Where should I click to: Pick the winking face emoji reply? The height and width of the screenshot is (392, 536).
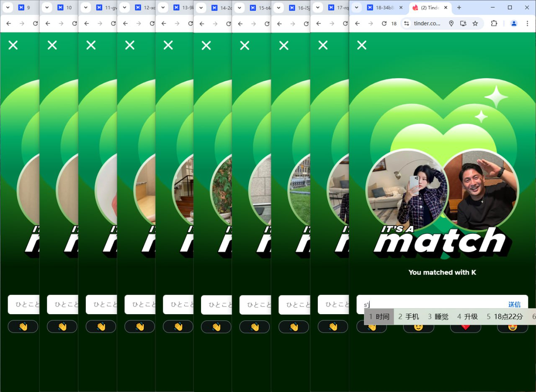coord(418,328)
